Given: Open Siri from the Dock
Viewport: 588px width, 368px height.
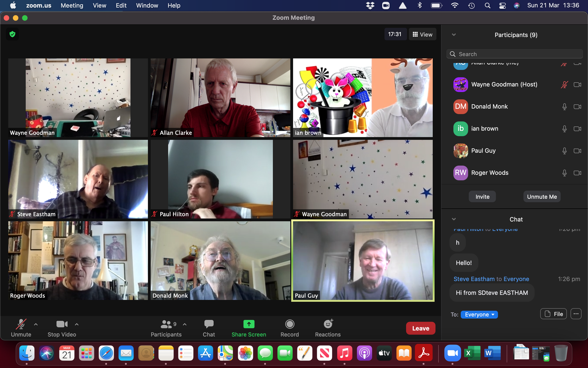Looking at the screenshot, I should point(46,353).
